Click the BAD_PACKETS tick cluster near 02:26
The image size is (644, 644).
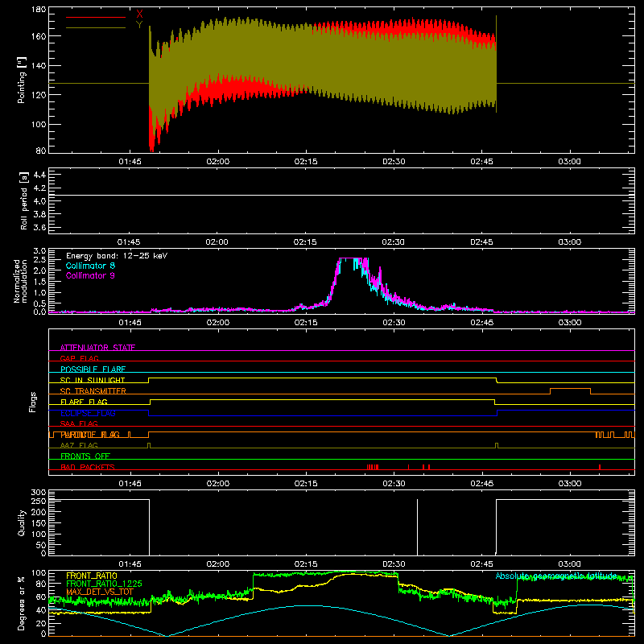[373, 467]
